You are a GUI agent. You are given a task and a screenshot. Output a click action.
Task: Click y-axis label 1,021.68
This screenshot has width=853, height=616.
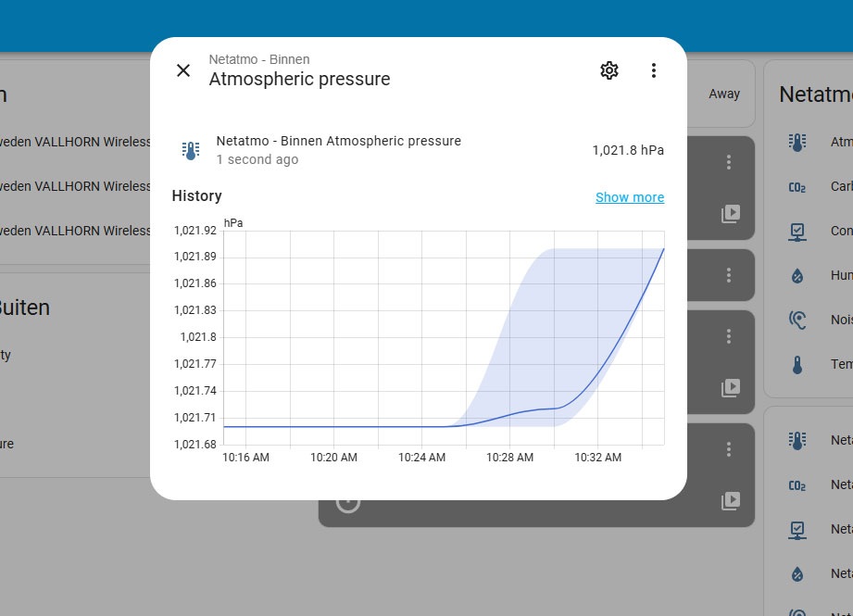(x=195, y=444)
